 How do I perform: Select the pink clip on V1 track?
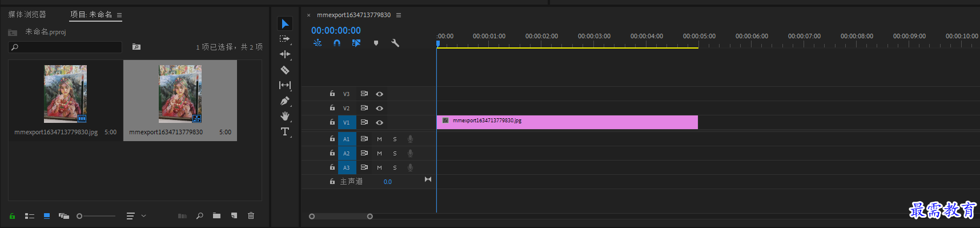click(567, 122)
